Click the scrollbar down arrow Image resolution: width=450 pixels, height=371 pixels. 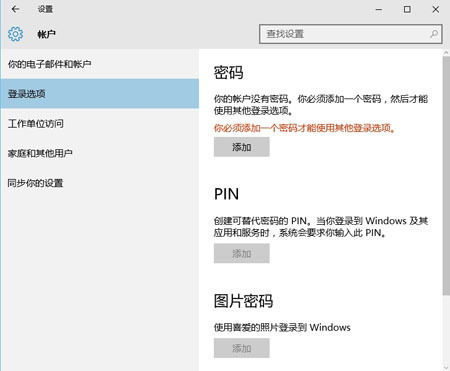point(446,368)
